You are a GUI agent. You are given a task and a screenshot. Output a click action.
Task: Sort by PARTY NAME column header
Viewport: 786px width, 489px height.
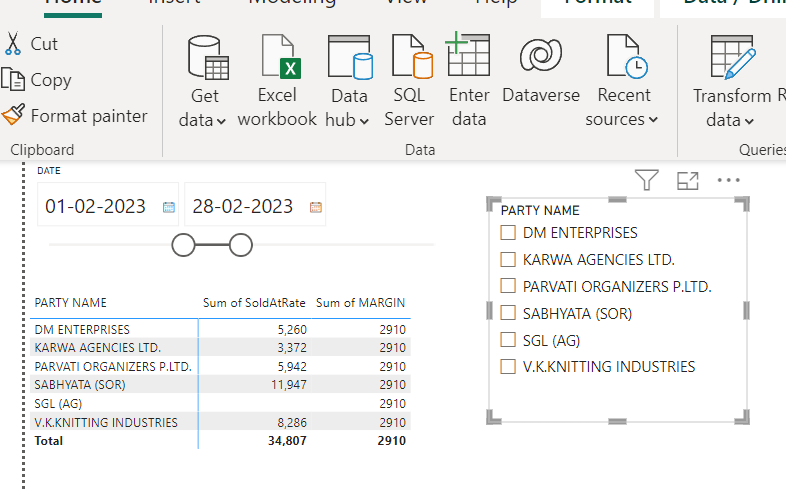point(71,303)
